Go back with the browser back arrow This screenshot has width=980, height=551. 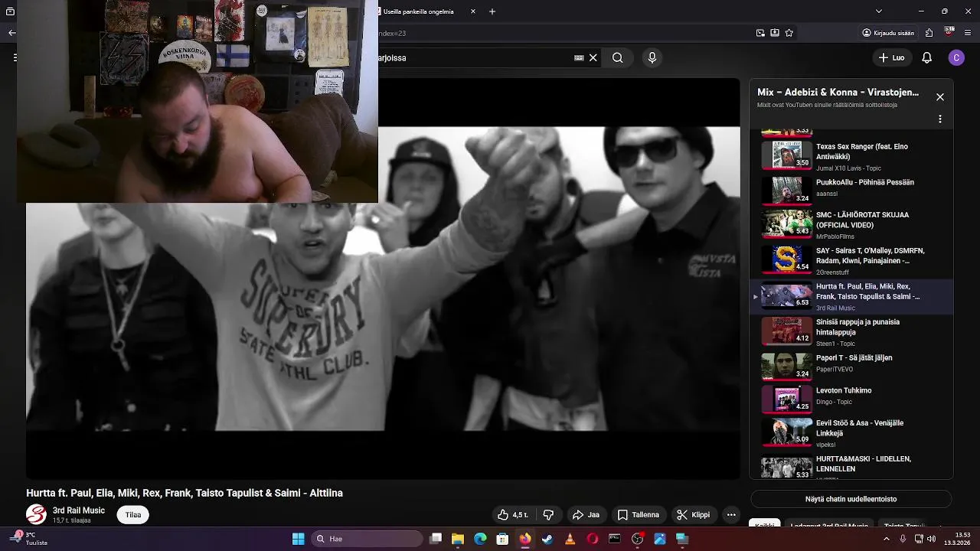click(x=11, y=33)
